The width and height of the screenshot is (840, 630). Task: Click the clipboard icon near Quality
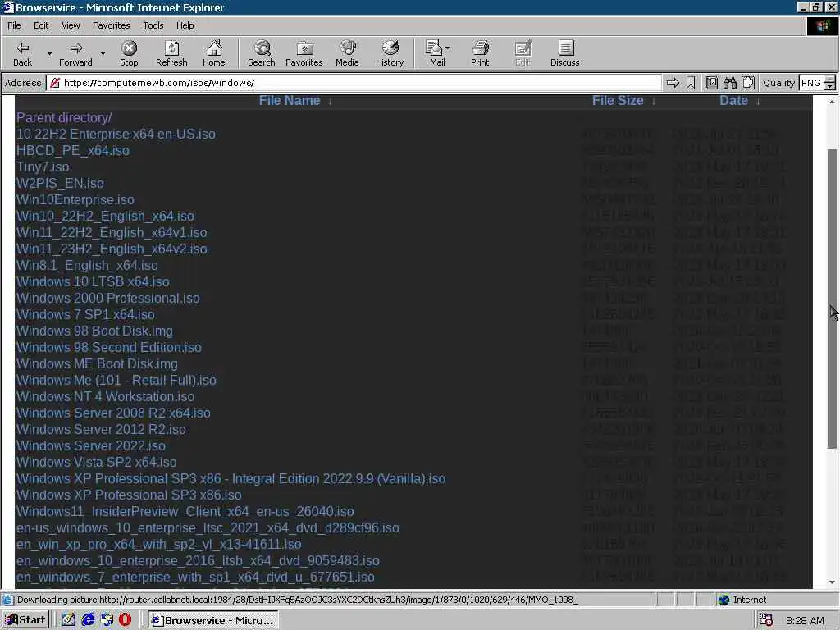[x=748, y=83]
